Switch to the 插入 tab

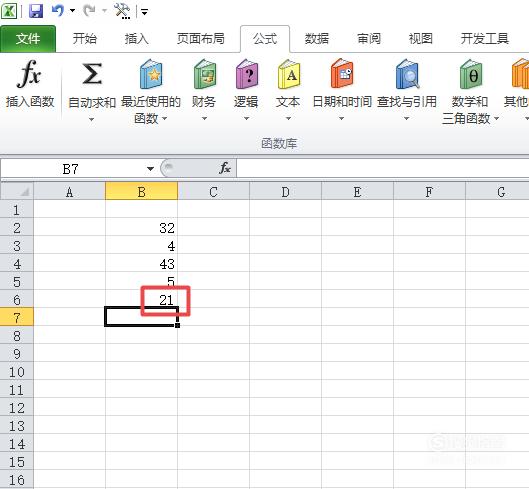coord(136,39)
